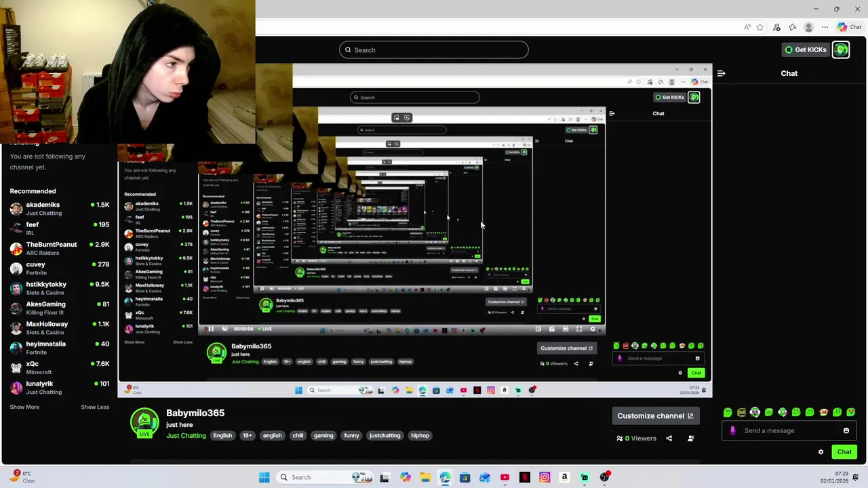The image size is (868, 488).
Task: Open the profile avatar menu
Action: pos(841,49)
